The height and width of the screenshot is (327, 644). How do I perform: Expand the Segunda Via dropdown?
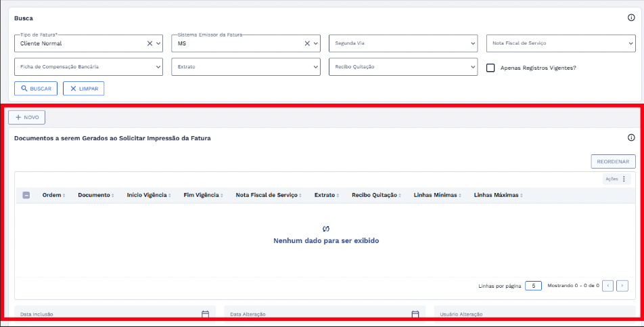[473, 43]
